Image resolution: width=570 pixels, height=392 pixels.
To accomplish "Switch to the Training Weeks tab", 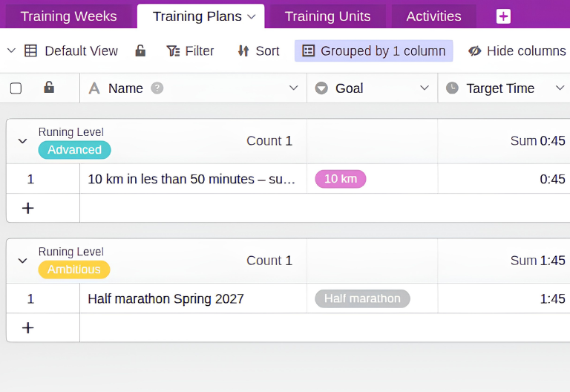I will click(x=68, y=16).
